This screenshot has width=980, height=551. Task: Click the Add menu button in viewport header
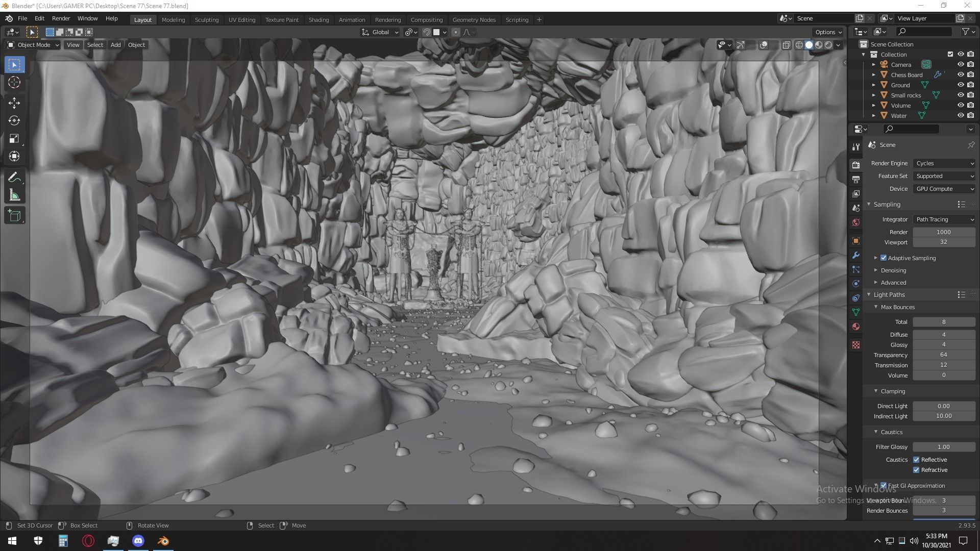115,45
